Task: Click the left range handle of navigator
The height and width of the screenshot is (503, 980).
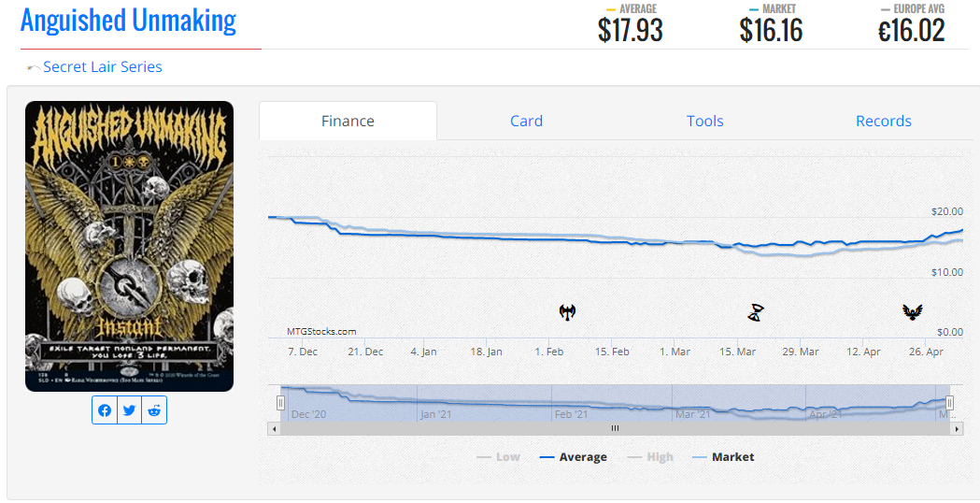Action: 280,402
